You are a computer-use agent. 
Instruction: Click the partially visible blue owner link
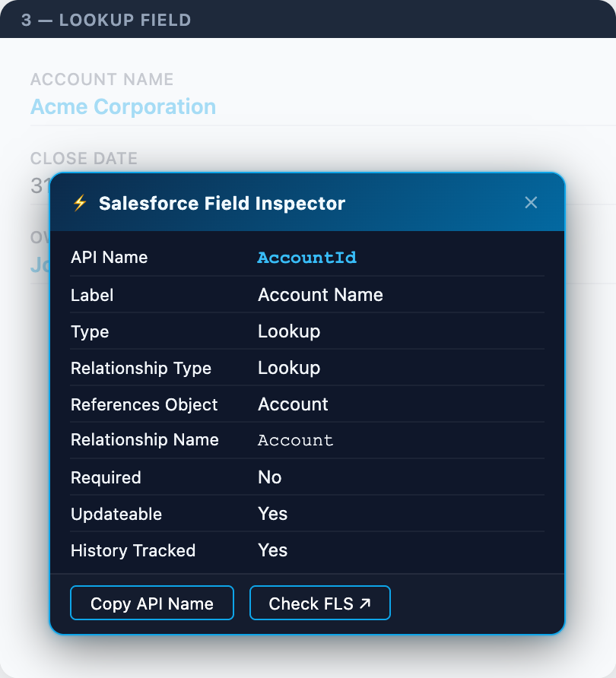tap(38, 265)
